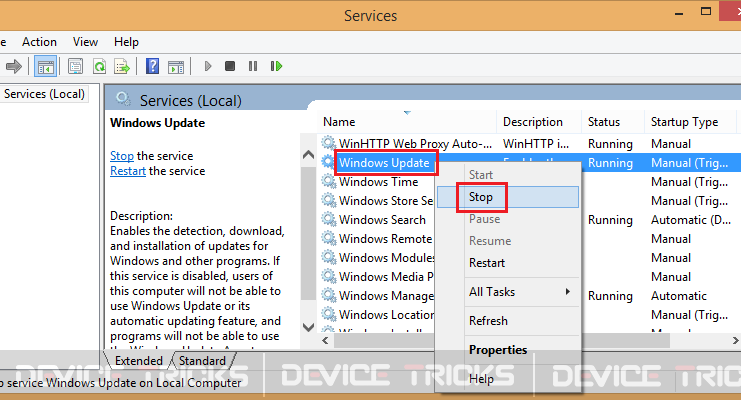Open the View menu
The height and width of the screenshot is (400, 741).
85,42
